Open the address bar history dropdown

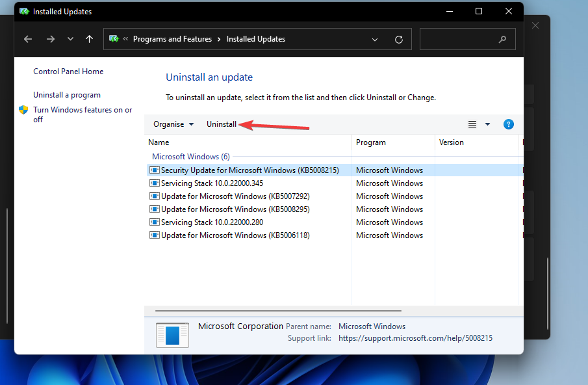[x=375, y=39]
